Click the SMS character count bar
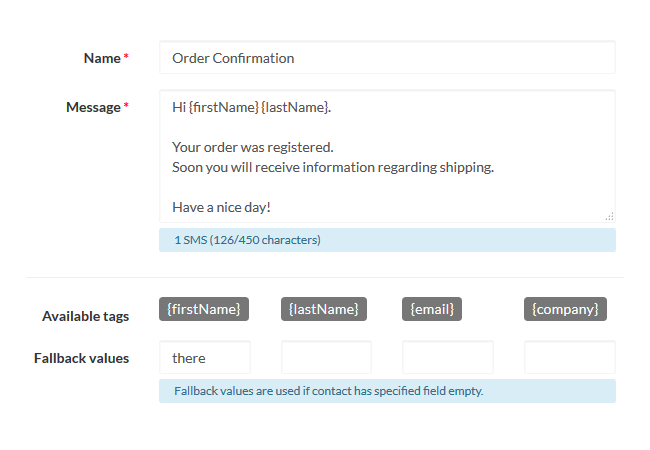The image size is (650, 450). 386,240
